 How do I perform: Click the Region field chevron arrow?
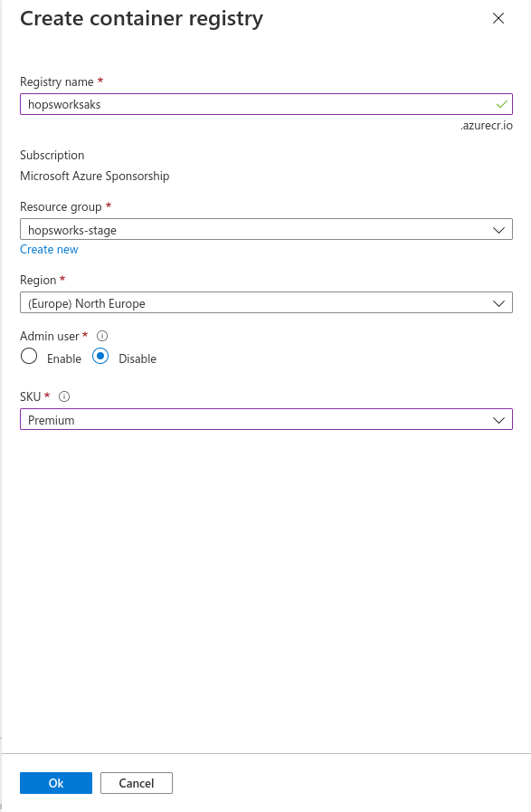pyautogui.click(x=498, y=303)
